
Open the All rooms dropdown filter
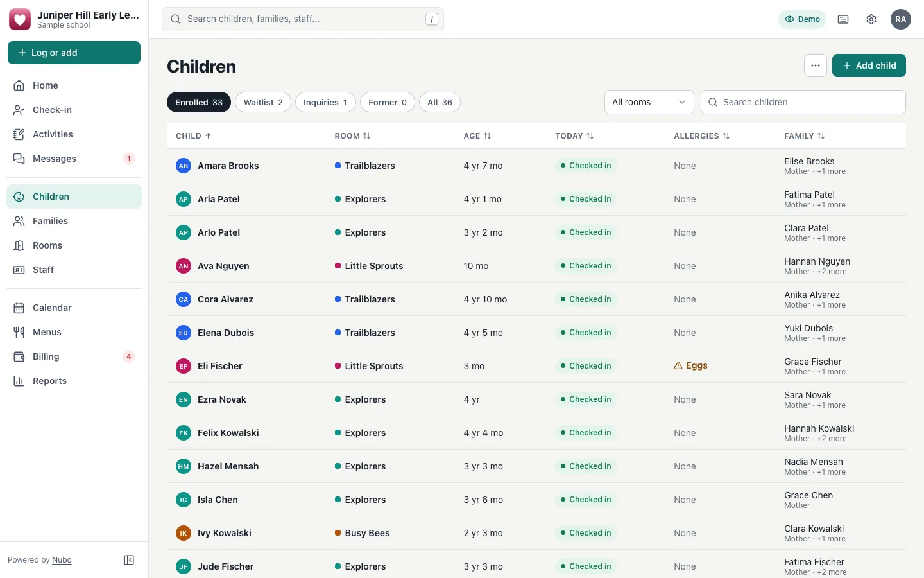click(649, 102)
